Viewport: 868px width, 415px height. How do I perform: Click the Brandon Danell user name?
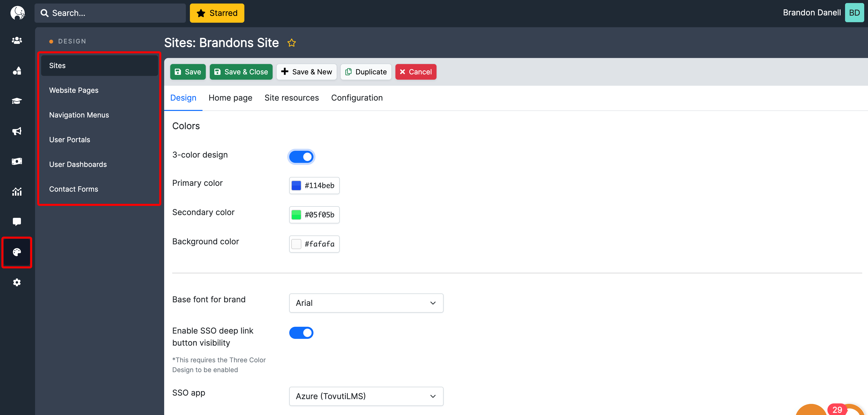(x=812, y=12)
